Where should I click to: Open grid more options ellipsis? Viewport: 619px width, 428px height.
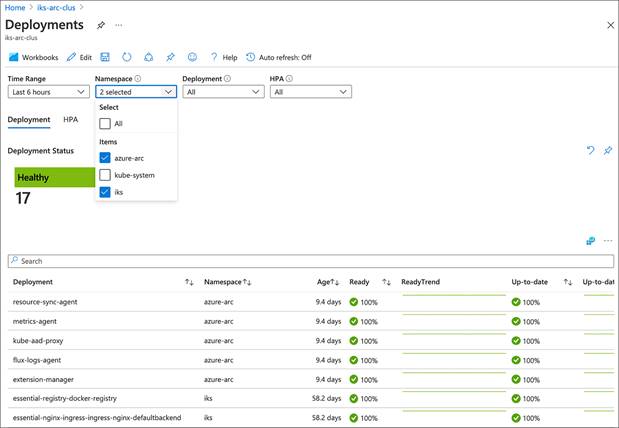[x=608, y=241]
